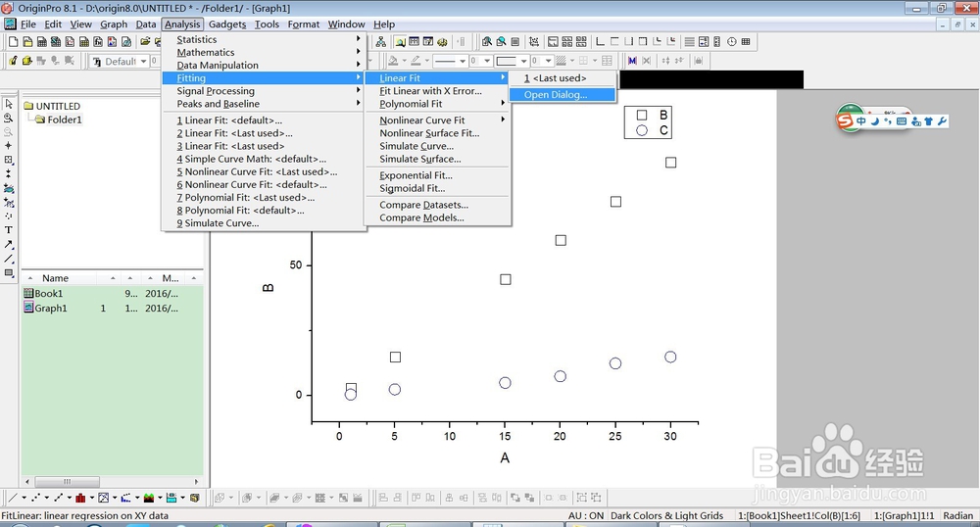
Task: Expand the Statistics submenu
Action: 263,39
